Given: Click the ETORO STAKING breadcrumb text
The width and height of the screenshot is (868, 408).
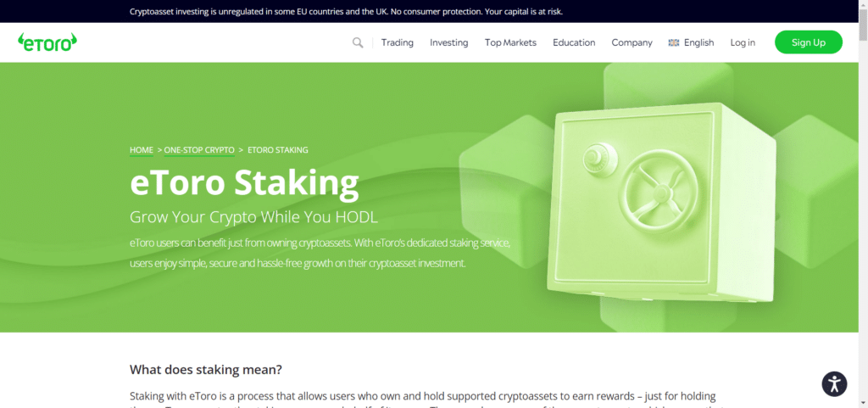Looking at the screenshot, I should click(x=278, y=150).
